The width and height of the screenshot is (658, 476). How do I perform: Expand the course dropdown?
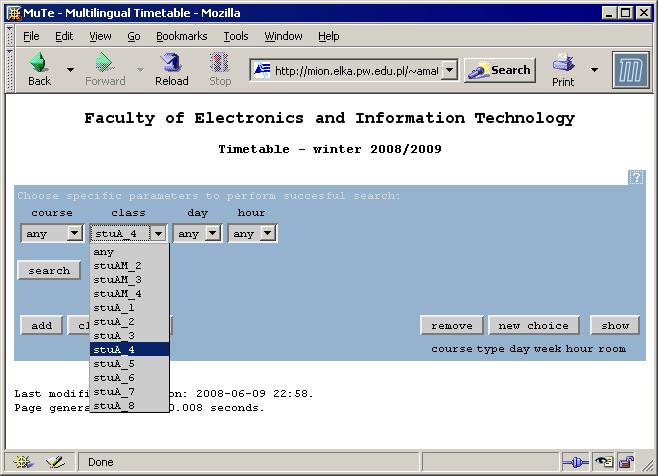click(x=52, y=233)
